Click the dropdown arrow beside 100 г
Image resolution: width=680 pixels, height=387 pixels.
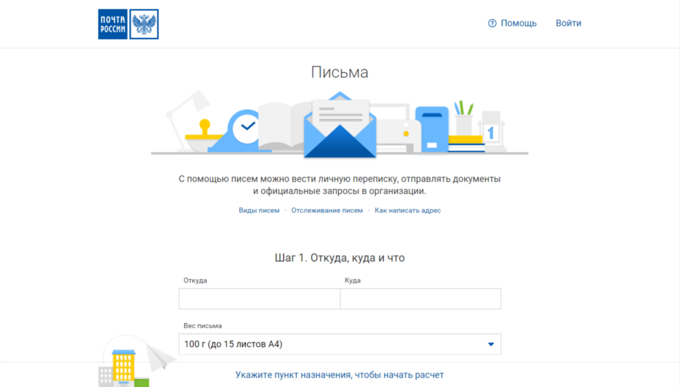tap(491, 344)
